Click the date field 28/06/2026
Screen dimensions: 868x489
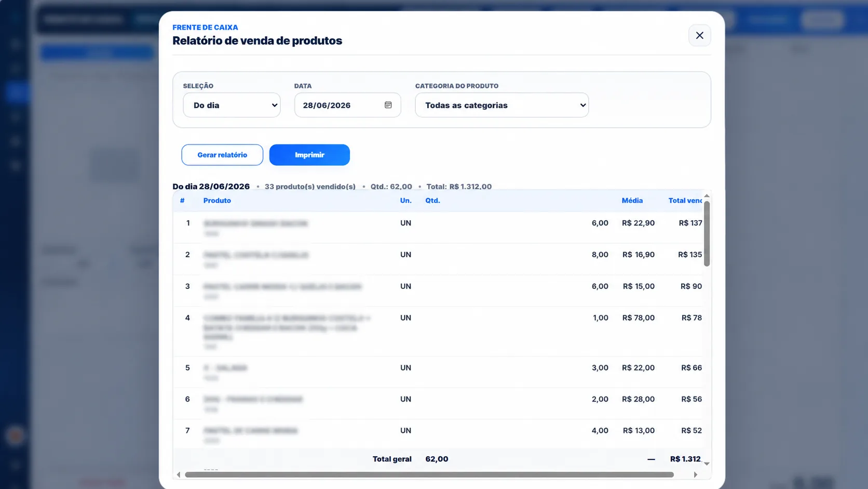click(x=347, y=105)
